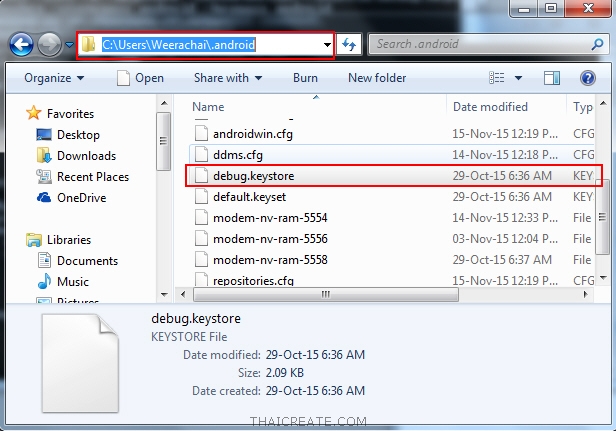Click the horizontal scrollbar left arrow
The image size is (616, 431).
pyautogui.click(x=183, y=294)
